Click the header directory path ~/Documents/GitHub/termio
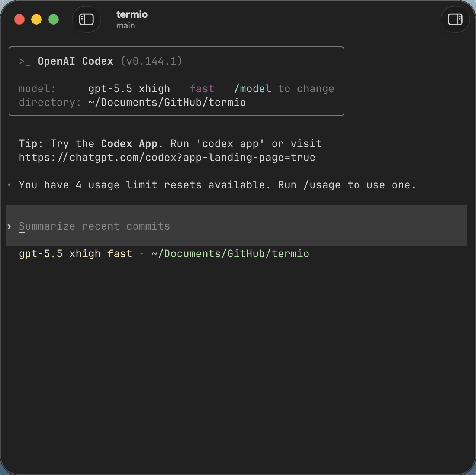 coord(167,103)
